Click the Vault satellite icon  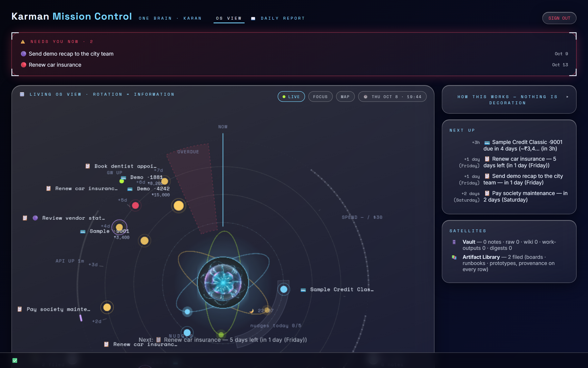pos(454,242)
